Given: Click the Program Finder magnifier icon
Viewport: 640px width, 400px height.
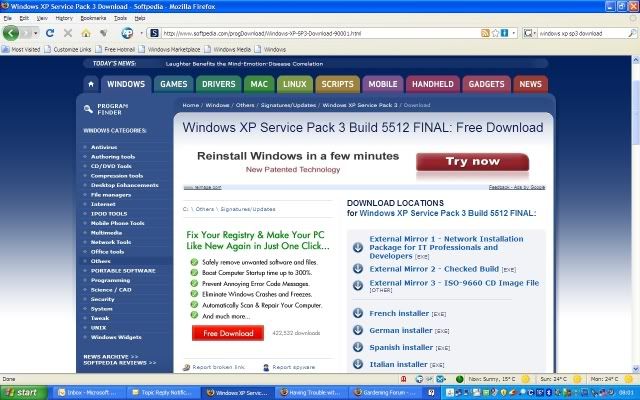Looking at the screenshot, I should 88,109.
